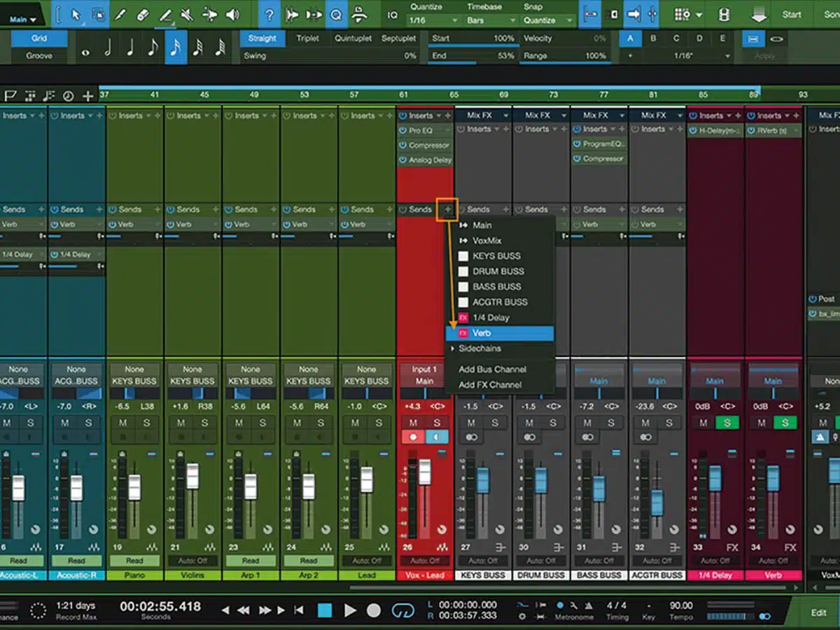Click the round Q quantize icon
This screenshot has height=630, width=840.
click(336, 14)
